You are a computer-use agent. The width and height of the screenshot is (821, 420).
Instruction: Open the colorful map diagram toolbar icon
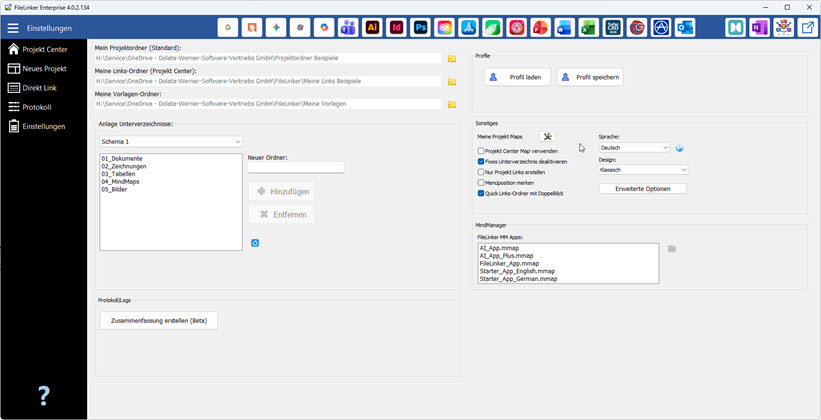(x=784, y=28)
